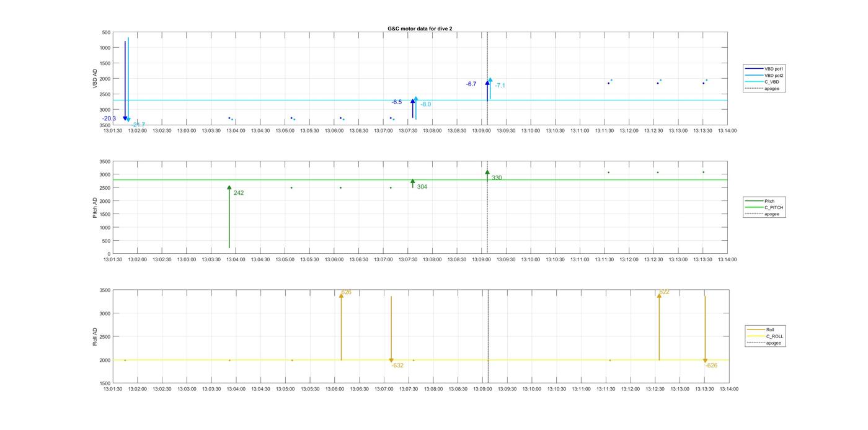The height and width of the screenshot is (430, 868).
Task: Click the "330" pitch data label
Action: [x=497, y=178]
